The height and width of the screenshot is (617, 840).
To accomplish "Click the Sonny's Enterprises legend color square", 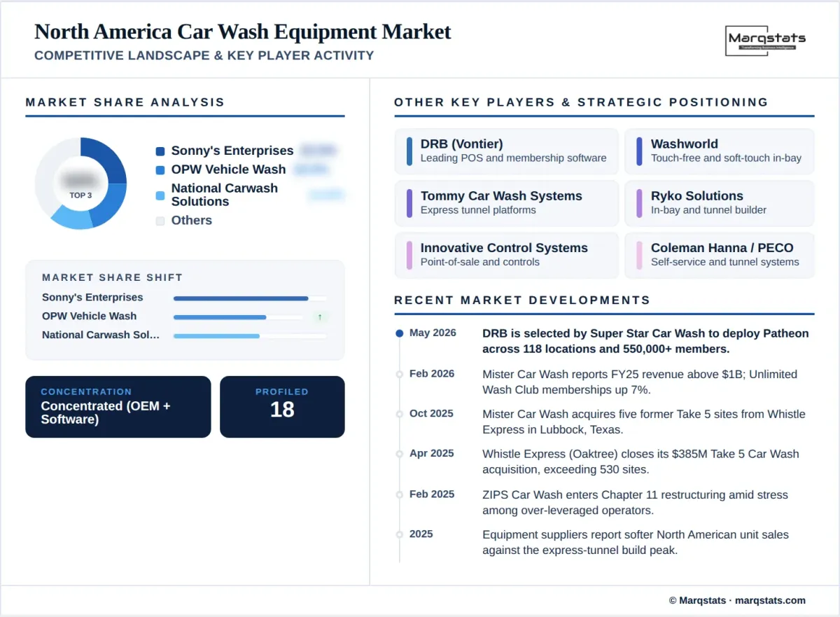I will (160, 151).
